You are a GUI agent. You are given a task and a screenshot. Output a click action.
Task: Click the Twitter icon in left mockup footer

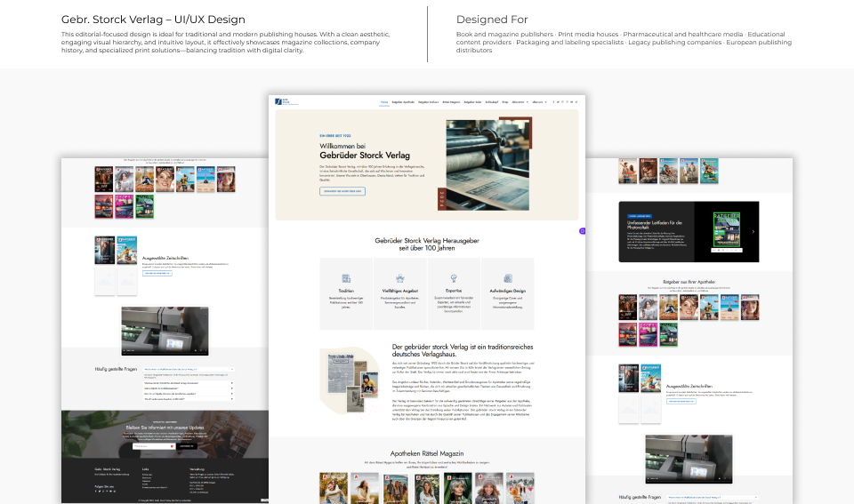100,492
